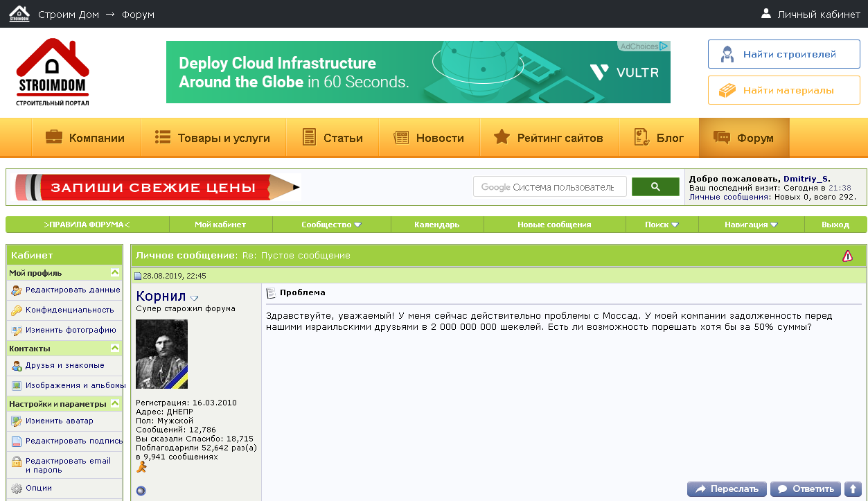Click Форум breadcrumb in top bar
This screenshot has width=868, height=501.
138,14
